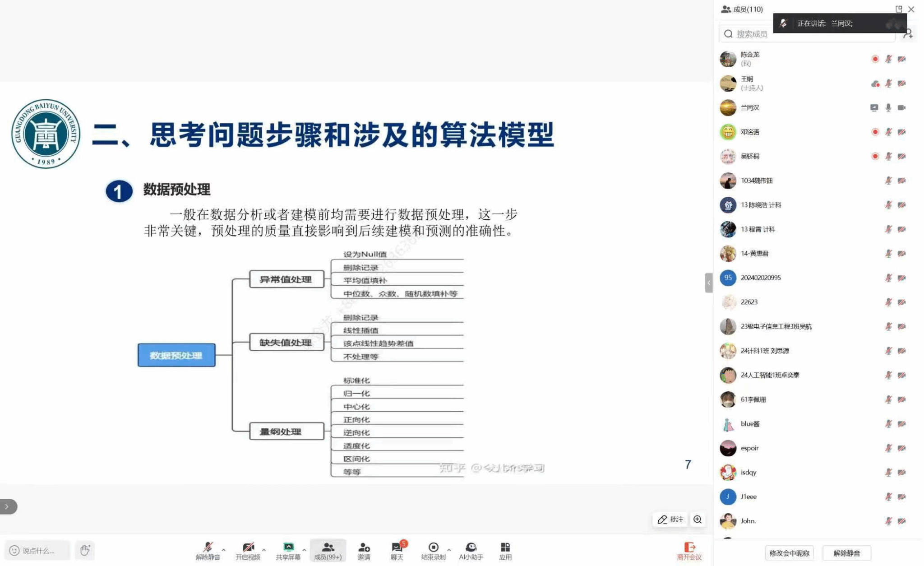Mute 兰同汉's active microphone
This screenshot has height=566, width=924.
click(x=887, y=107)
